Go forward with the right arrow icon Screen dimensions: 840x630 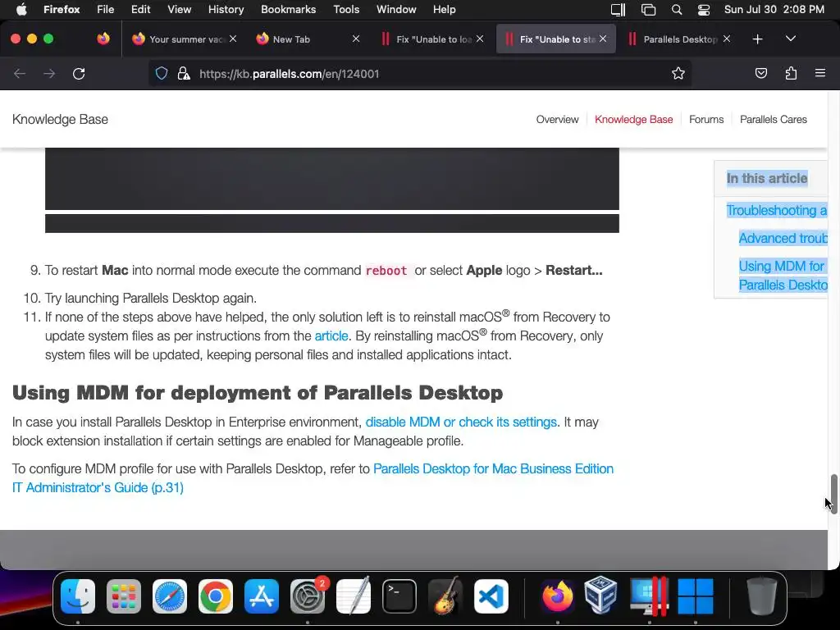49,73
